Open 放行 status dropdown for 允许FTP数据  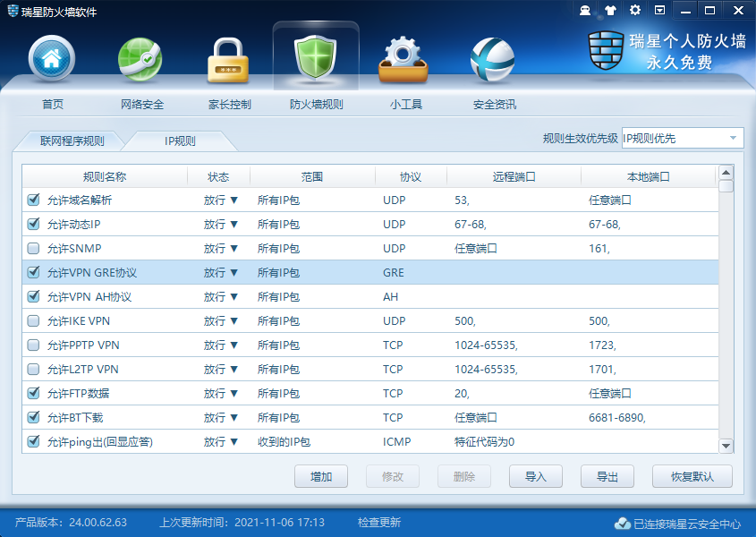[x=220, y=393]
